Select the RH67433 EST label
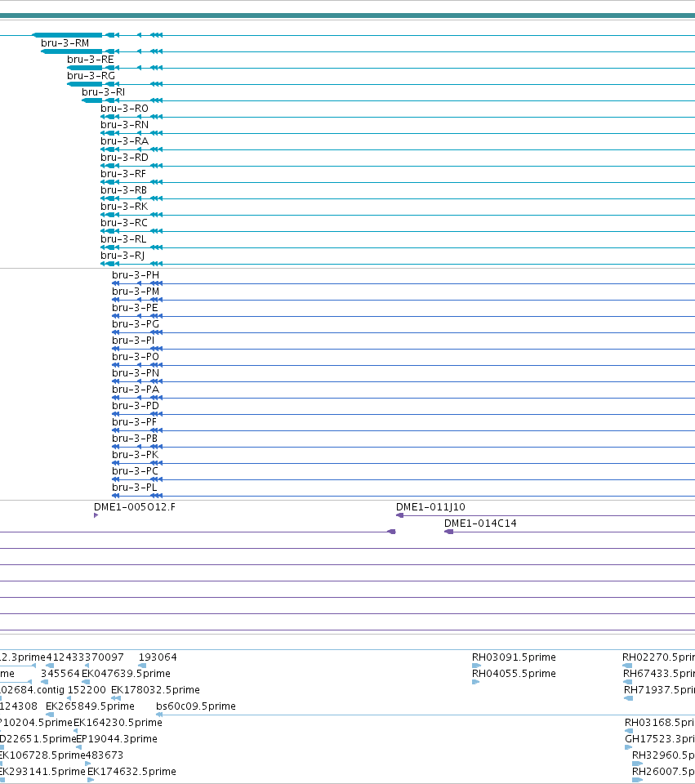 tap(659, 674)
